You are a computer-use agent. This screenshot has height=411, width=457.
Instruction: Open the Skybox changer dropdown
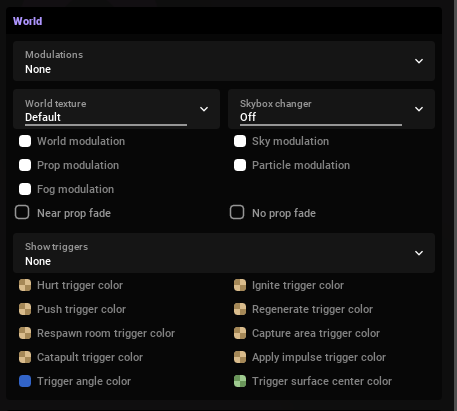click(x=331, y=109)
